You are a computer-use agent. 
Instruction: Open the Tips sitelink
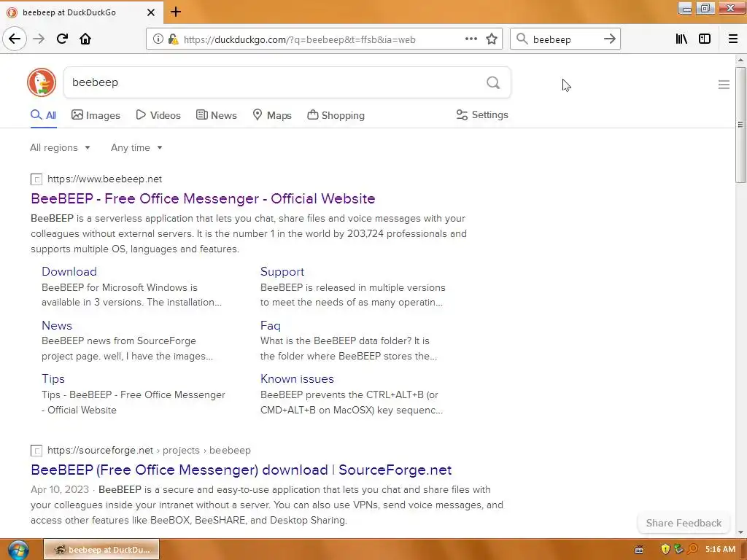pos(53,379)
